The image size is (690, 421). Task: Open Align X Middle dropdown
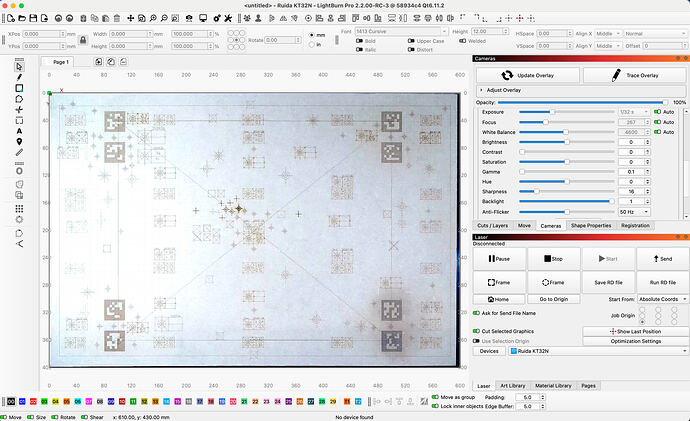click(x=609, y=33)
